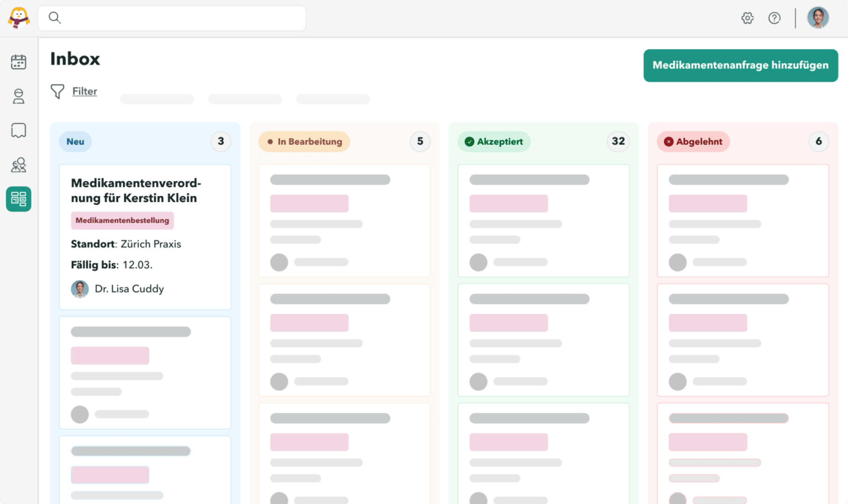848x504 pixels.
Task: Click the Medikamentenbestellung tag
Action: (122, 220)
